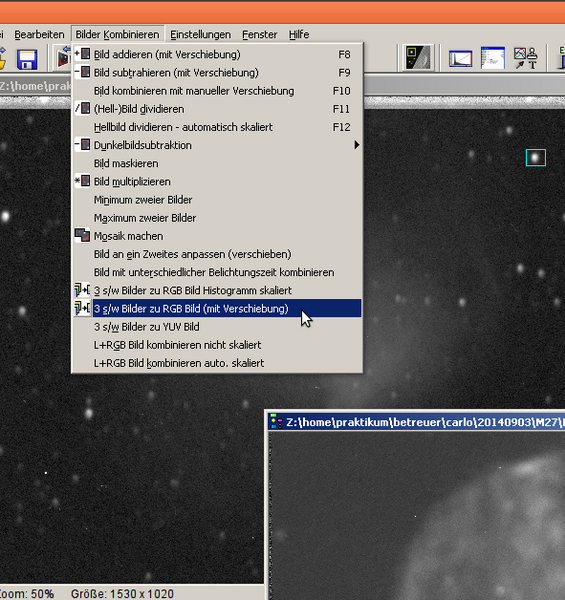Choose (Hell-)Bild dividieren
The height and width of the screenshot is (600, 565).
coord(217,109)
